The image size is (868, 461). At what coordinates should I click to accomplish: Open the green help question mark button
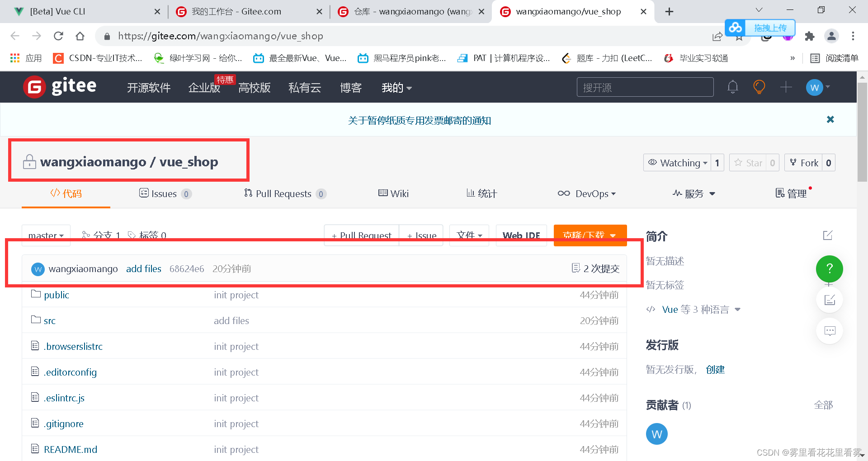[x=829, y=269]
